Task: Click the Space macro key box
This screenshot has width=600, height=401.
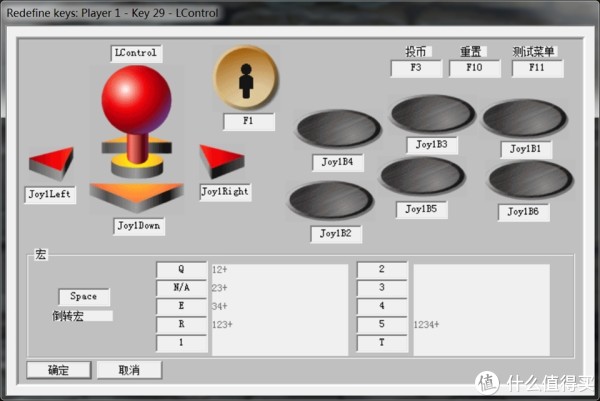Action: pyautogui.click(x=84, y=297)
